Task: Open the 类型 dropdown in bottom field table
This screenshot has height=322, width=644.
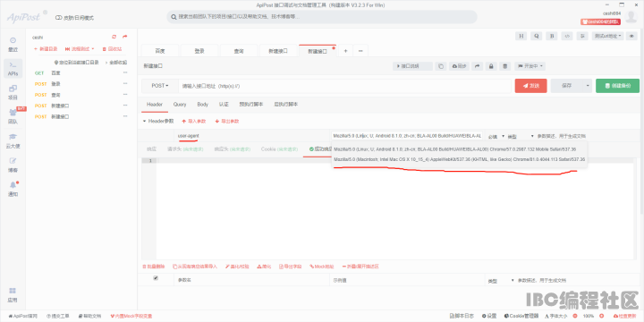Action: (501, 281)
